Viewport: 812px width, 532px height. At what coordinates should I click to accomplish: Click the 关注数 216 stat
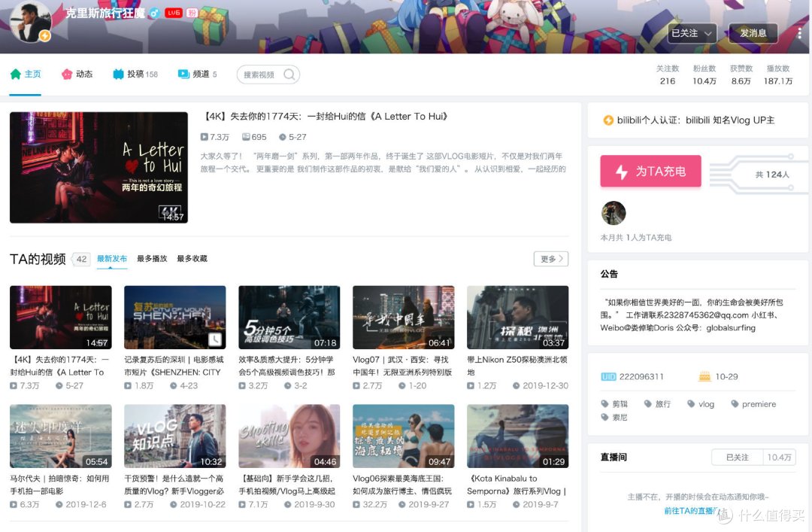[668, 74]
